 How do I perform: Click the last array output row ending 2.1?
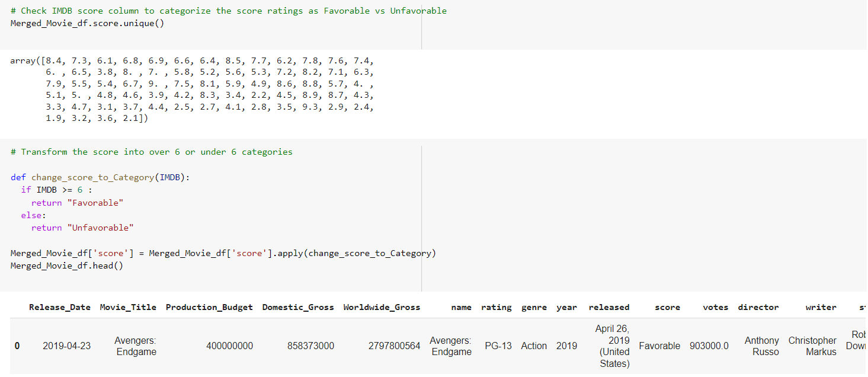click(97, 119)
